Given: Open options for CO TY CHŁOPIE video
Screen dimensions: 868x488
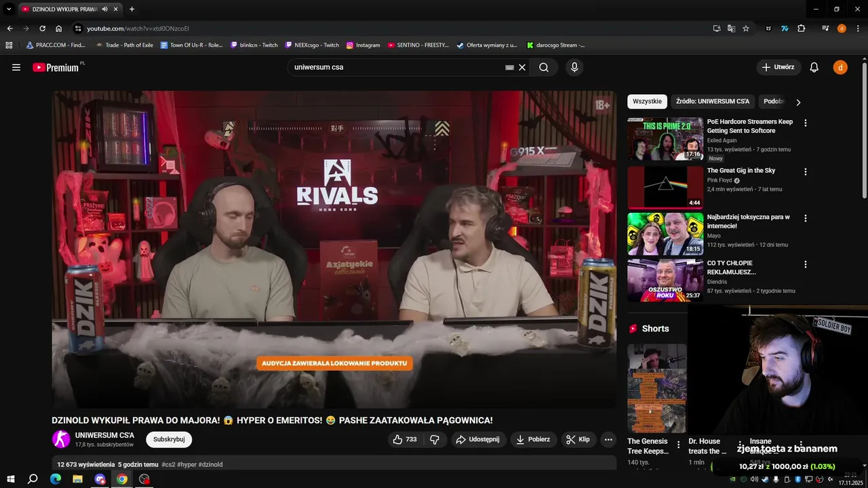Looking at the screenshot, I should (x=806, y=264).
